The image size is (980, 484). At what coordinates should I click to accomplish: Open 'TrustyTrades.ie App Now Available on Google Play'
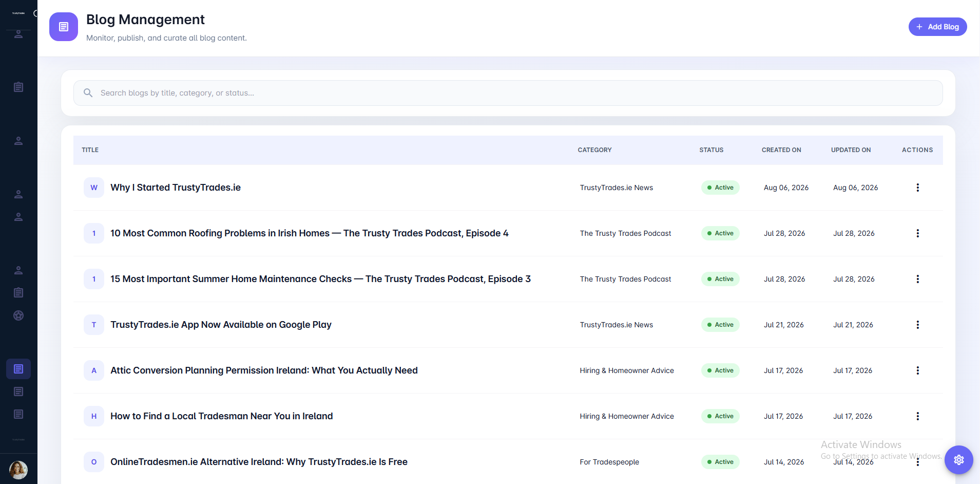pyautogui.click(x=221, y=325)
